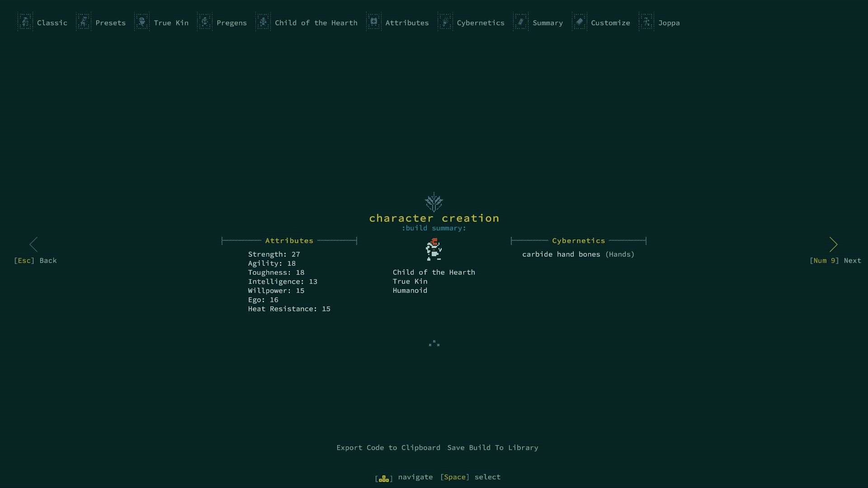Toggle Humanoid species option
Image resolution: width=868 pixels, height=488 pixels.
click(410, 290)
